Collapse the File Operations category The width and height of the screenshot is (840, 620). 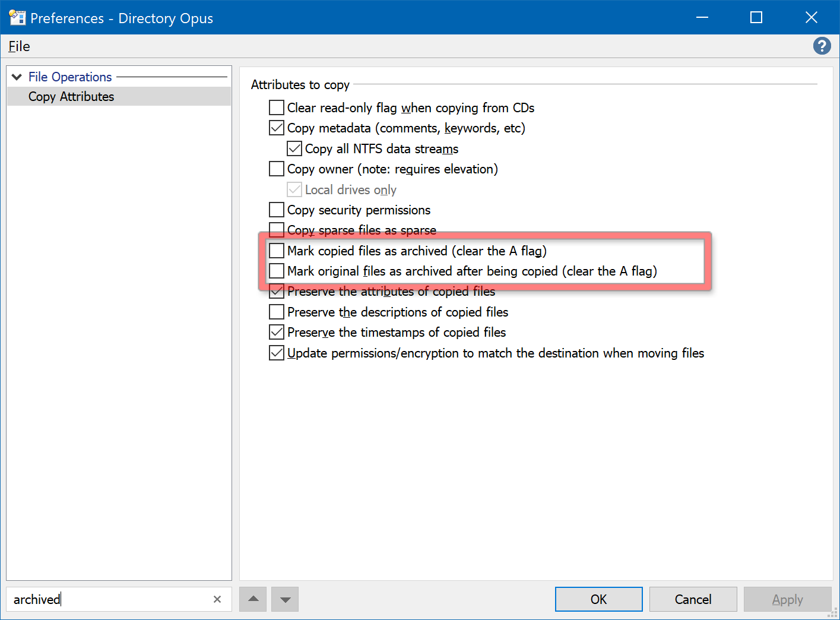click(17, 77)
